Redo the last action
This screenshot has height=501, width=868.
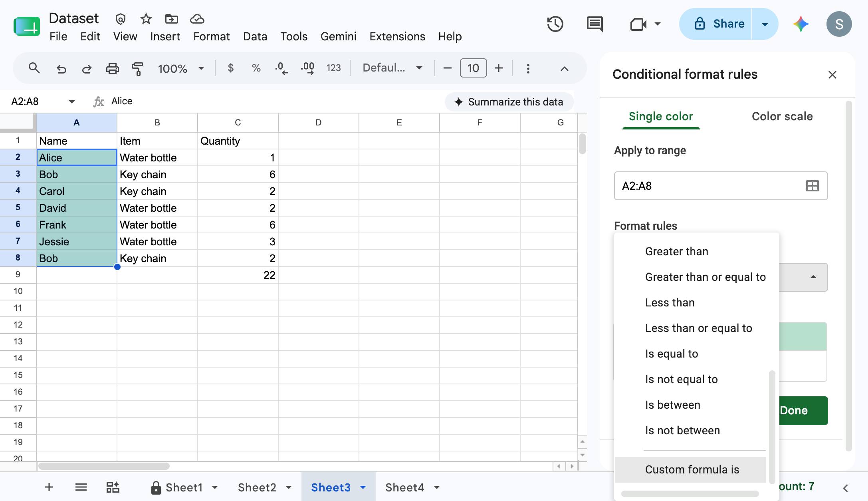point(87,69)
